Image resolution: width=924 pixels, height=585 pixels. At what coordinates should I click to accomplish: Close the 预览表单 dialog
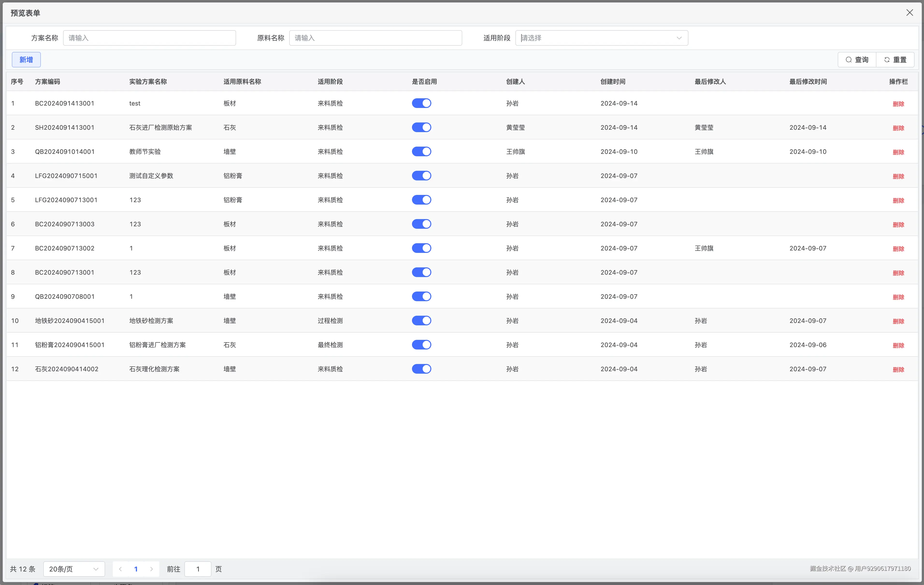(x=910, y=13)
